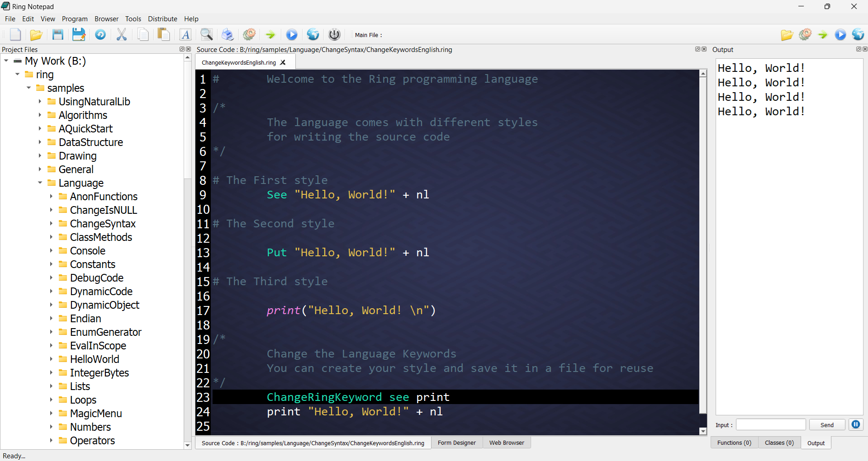Click the View menu

47,19
